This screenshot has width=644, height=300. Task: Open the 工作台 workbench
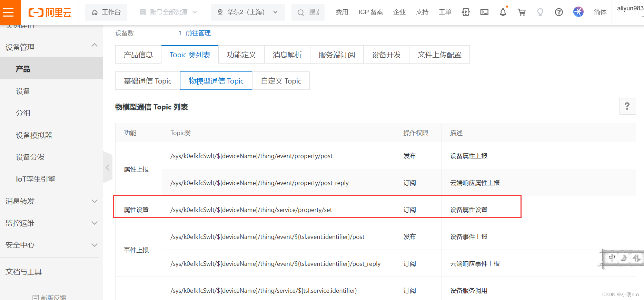[x=106, y=12]
